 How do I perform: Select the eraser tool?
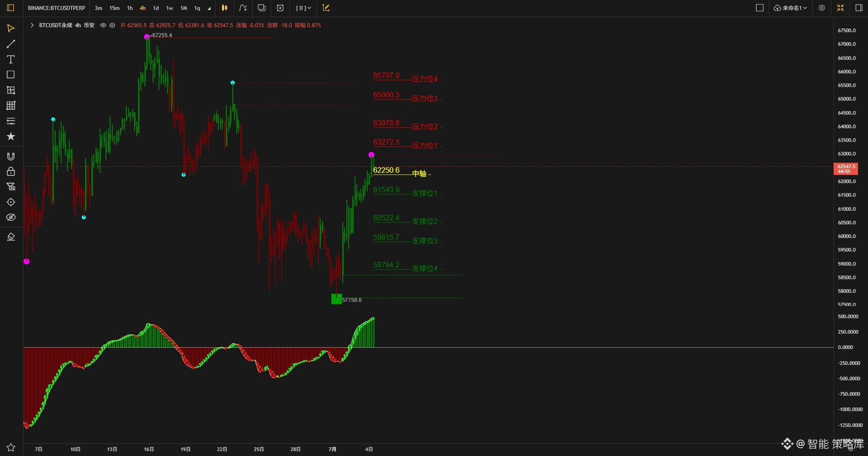11,237
